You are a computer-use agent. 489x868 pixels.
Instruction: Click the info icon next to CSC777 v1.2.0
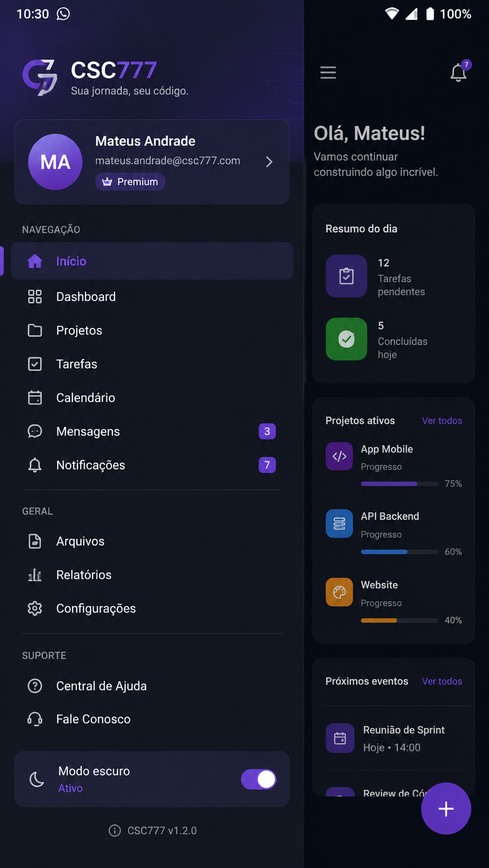pyautogui.click(x=114, y=831)
